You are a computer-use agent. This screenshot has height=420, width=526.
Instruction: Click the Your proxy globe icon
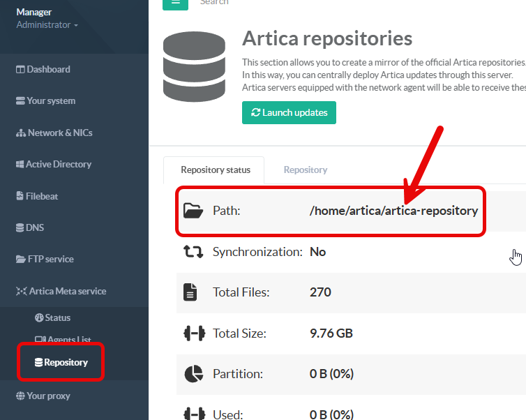click(x=20, y=396)
